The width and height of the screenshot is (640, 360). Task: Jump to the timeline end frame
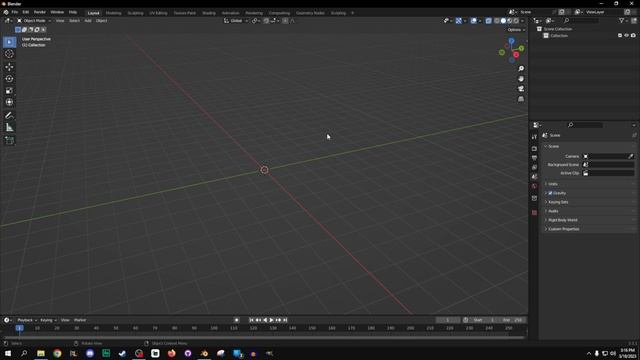pyautogui.click(x=285, y=320)
